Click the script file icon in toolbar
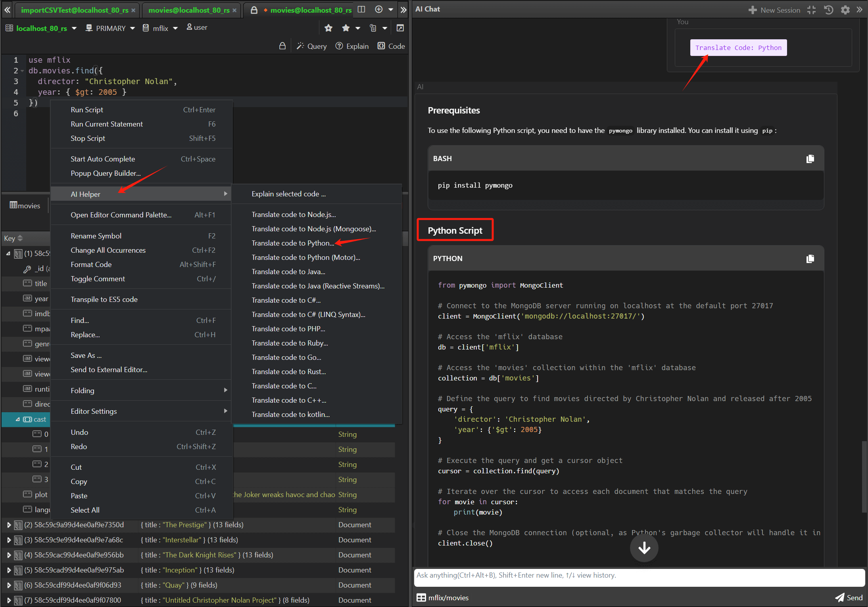This screenshot has width=868, height=607. pyautogui.click(x=373, y=28)
